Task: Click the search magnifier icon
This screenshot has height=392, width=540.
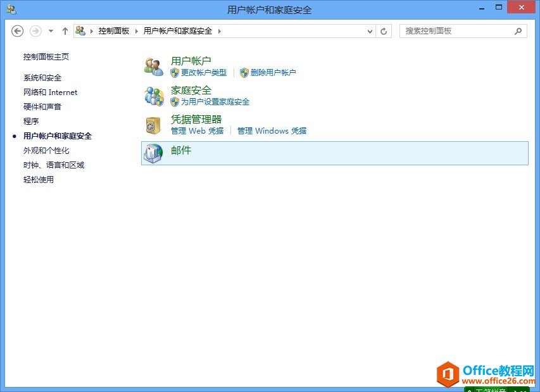Action: click(518, 30)
